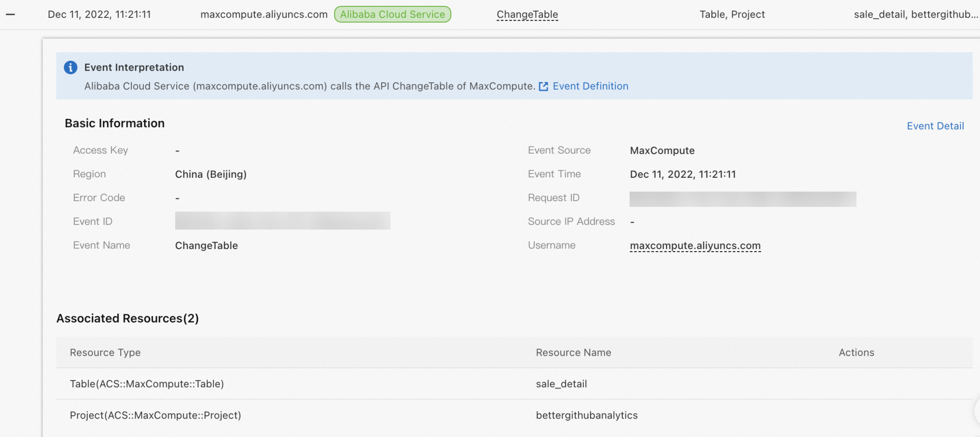Image resolution: width=980 pixels, height=437 pixels.
Task: Click the maxcompute.aliyuncs.com Username value
Action: click(x=695, y=245)
